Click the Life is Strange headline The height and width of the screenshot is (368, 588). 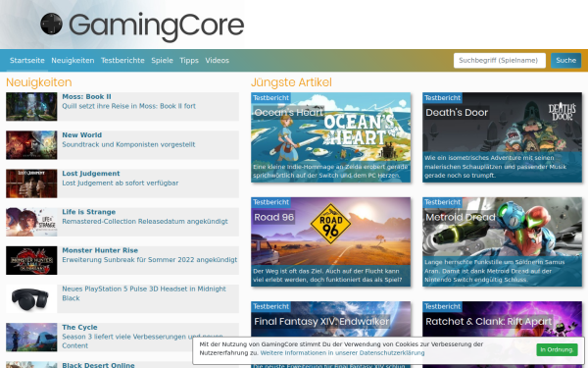point(89,212)
